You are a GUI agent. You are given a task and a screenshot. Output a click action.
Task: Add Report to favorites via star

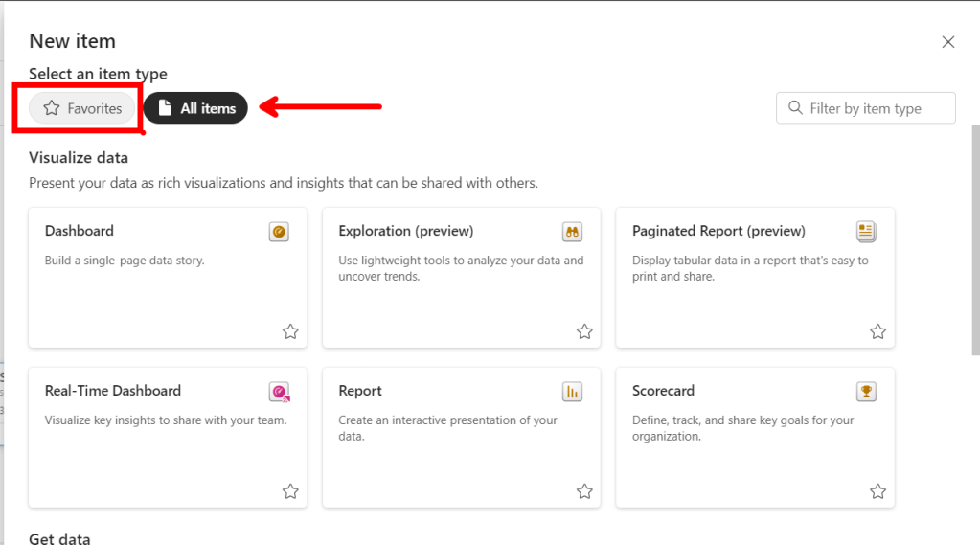[x=584, y=491]
